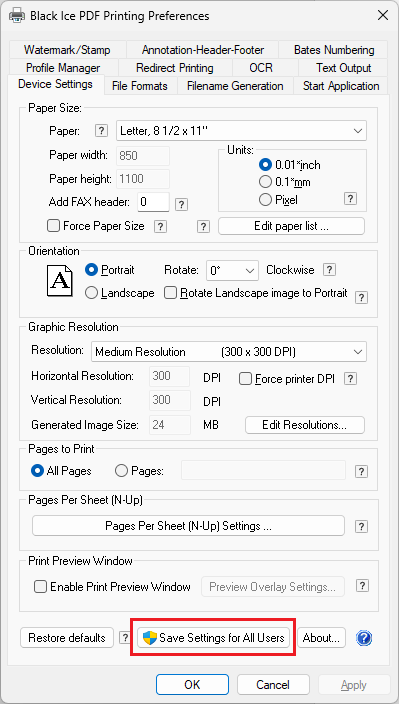Image resolution: width=399 pixels, height=704 pixels.
Task: Select the Landscape orientation option
Action: (x=91, y=293)
